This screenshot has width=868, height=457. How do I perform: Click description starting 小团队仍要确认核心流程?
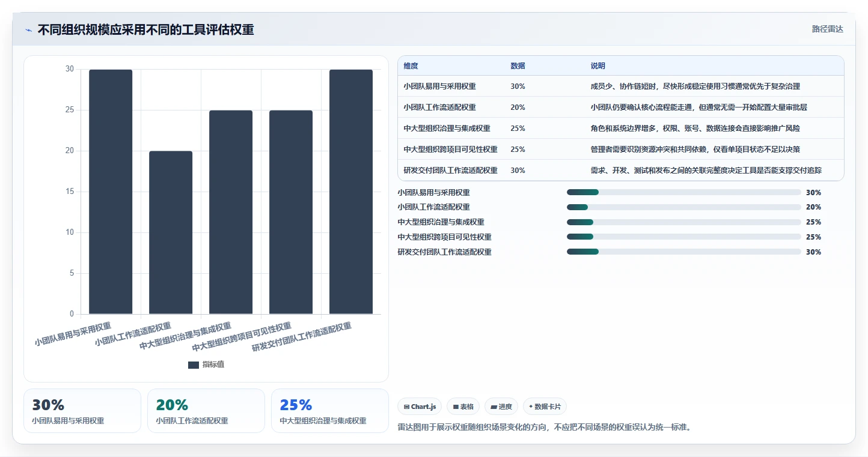click(x=699, y=107)
